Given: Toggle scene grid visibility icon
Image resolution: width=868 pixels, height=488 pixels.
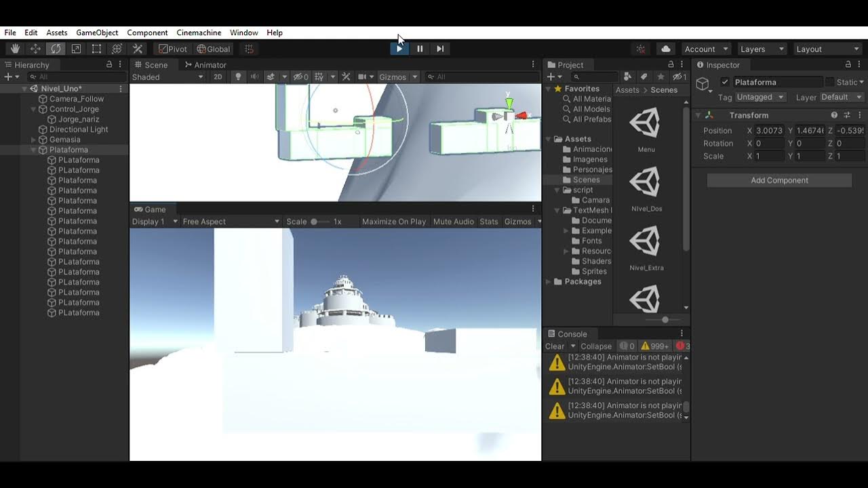Looking at the screenshot, I should coord(318,77).
